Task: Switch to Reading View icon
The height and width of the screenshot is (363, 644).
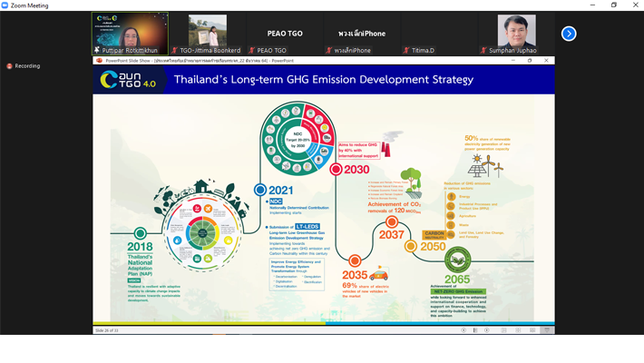Action: [532, 330]
